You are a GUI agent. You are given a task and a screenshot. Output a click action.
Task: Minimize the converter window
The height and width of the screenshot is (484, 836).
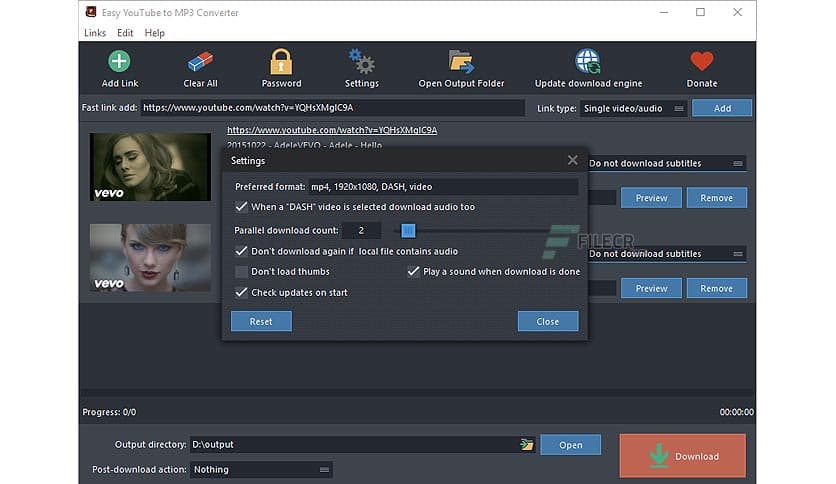pos(664,12)
